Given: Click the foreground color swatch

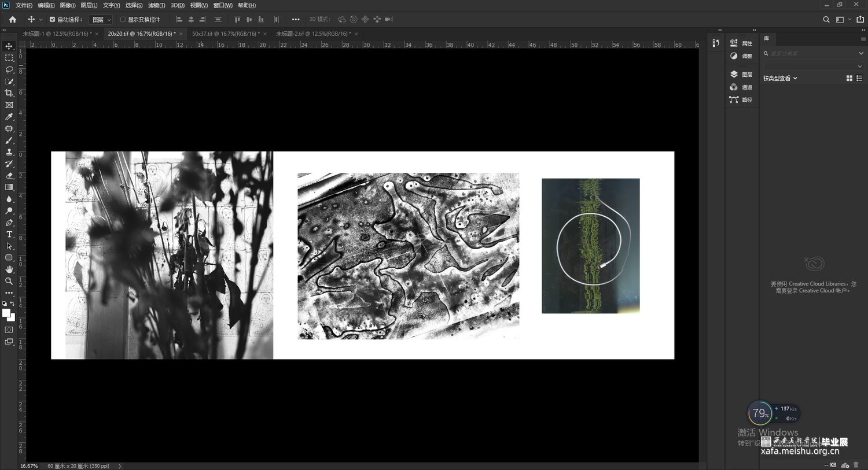Looking at the screenshot, I should [x=6, y=313].
